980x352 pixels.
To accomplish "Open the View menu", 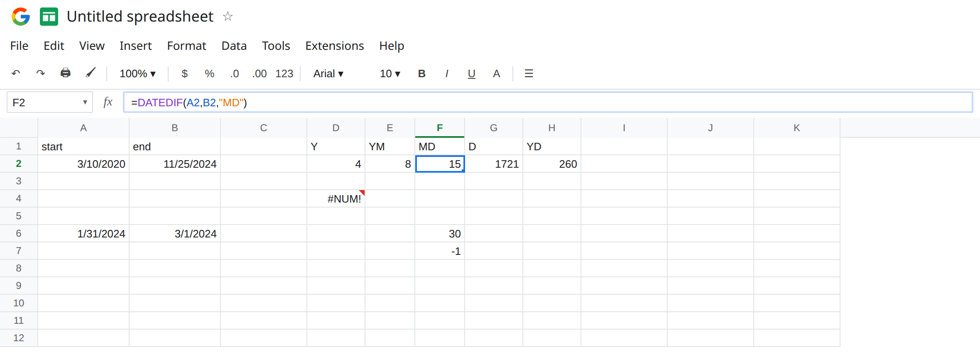I will pyautogui.click(x=92, y=46).
